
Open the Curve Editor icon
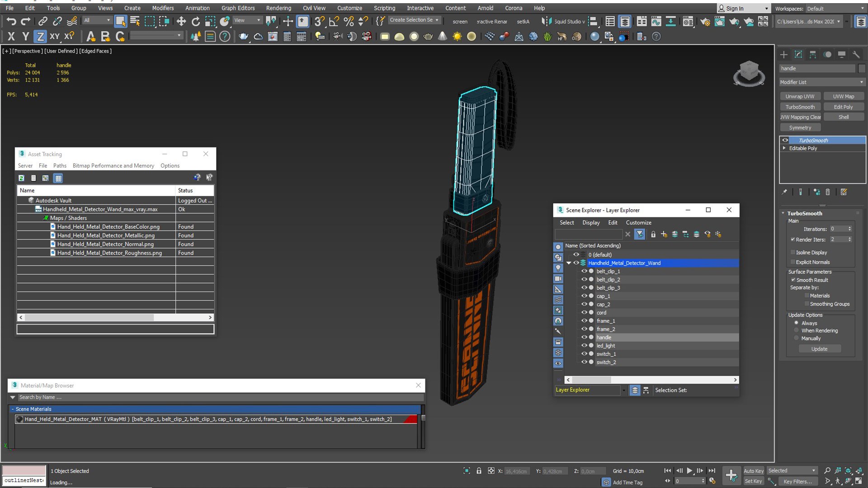click(656, 21)
